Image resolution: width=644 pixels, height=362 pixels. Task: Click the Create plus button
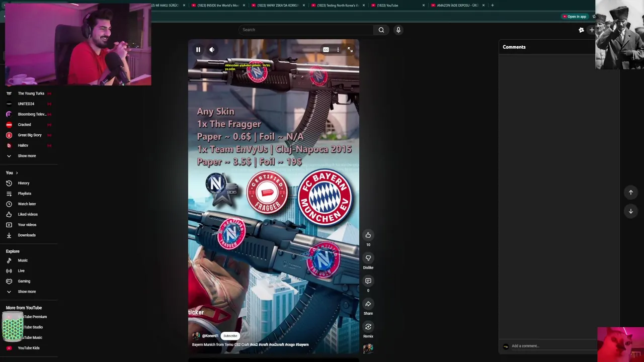click(592, 30)
